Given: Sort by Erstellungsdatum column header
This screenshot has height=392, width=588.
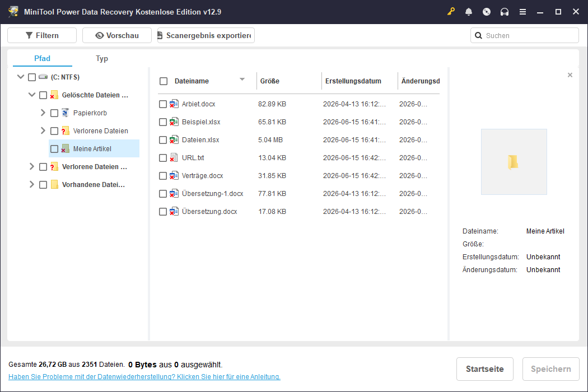Looking at the screenshot, I should tap(353, 81).
